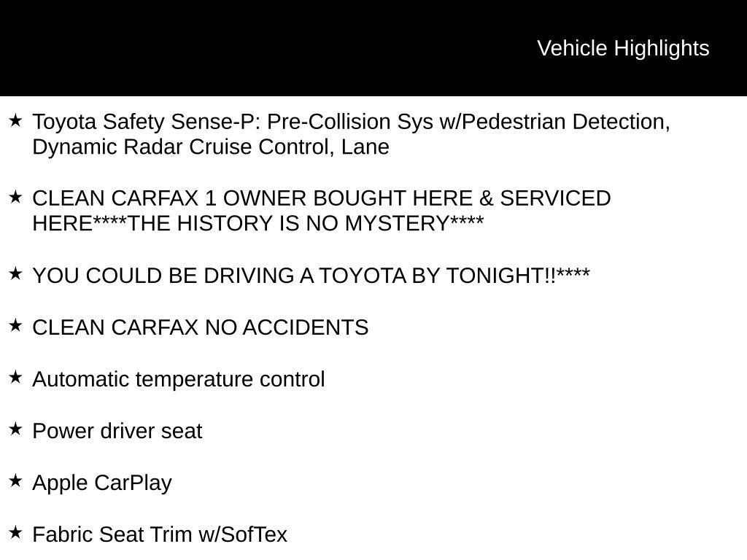
Task: Click the star icon before Apple CarPlay
Action: click(x=15, y=481)
